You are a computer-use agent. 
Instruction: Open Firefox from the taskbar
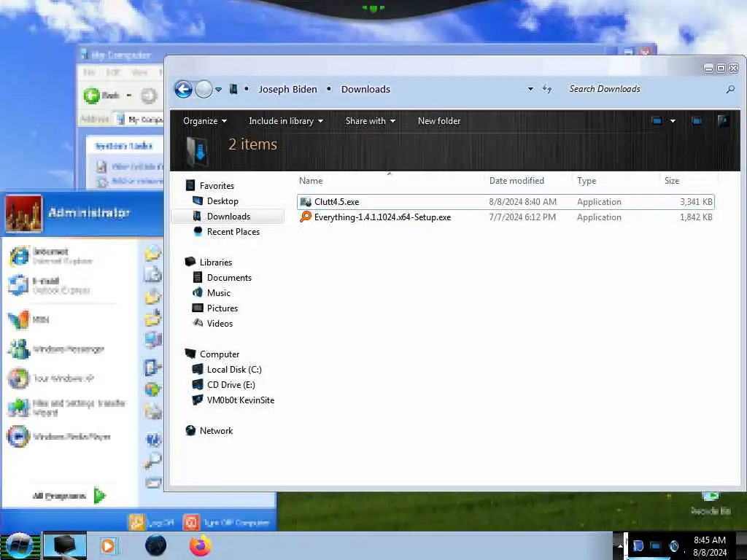(200, 545)
